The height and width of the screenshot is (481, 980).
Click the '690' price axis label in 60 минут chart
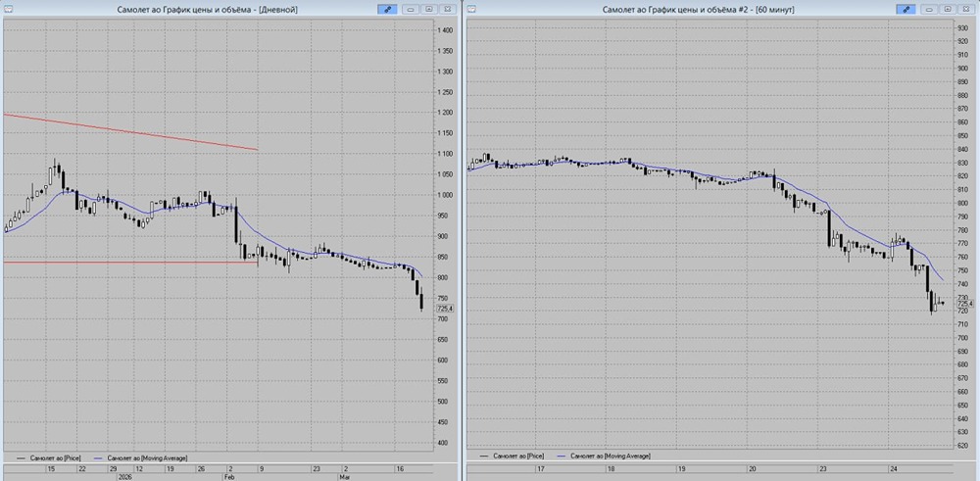tap(962, 352)
